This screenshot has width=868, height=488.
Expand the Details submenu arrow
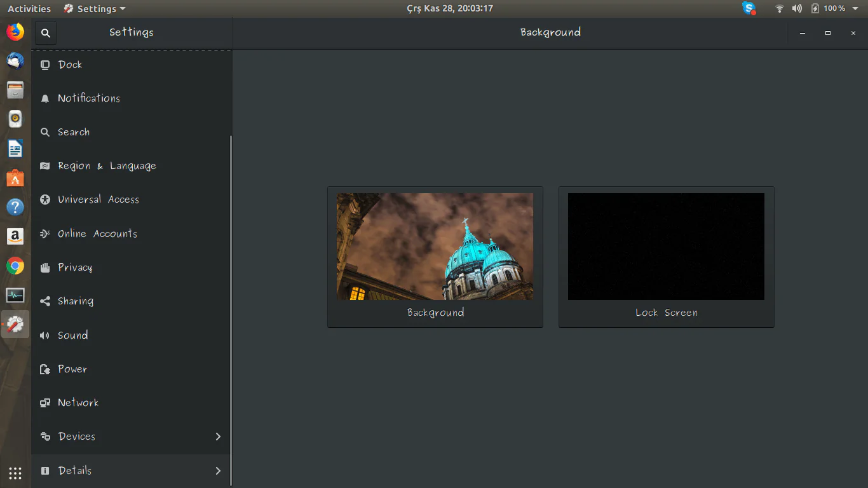pyautogui.click(x=218, y=471)
